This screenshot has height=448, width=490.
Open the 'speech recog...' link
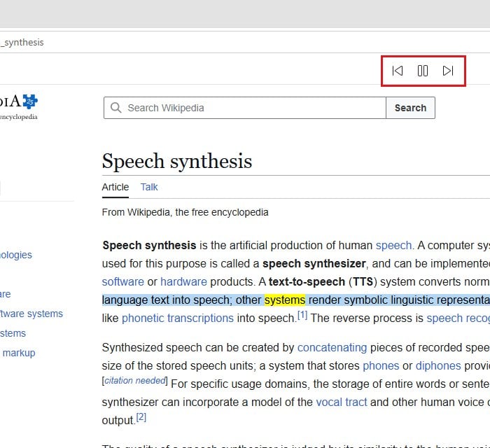point(458,318)
